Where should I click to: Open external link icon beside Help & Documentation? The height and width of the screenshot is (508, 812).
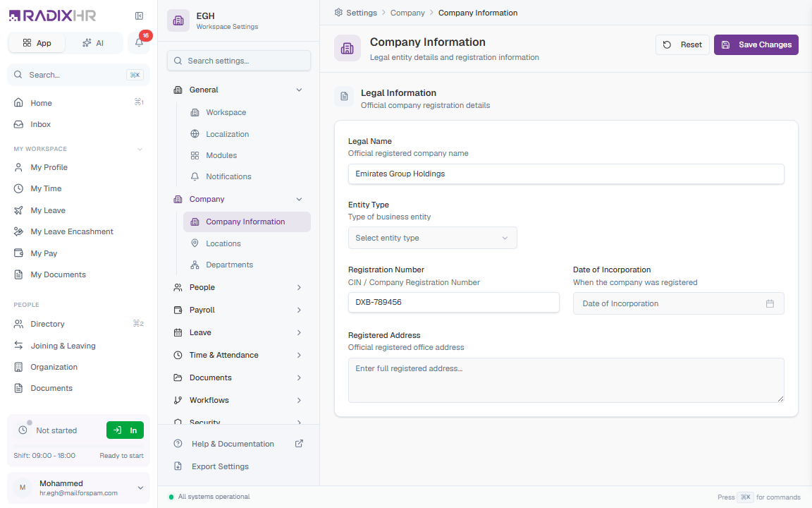pos(299,444)
